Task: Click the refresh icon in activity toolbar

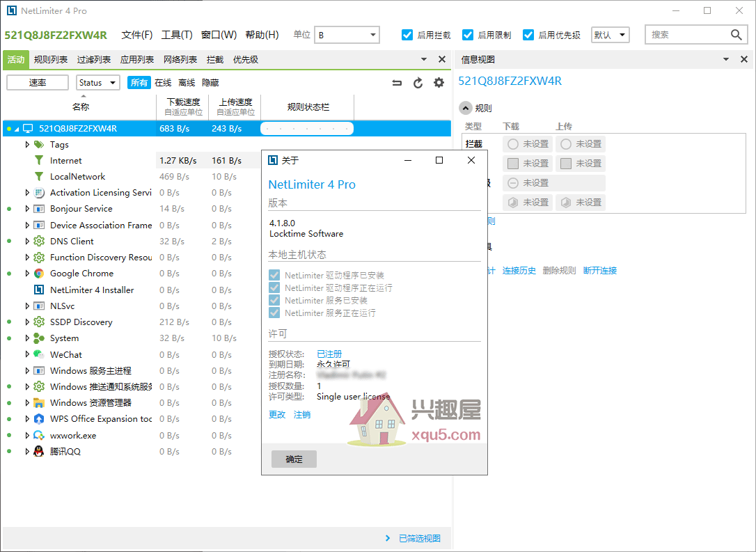Action: coord(418,83)
